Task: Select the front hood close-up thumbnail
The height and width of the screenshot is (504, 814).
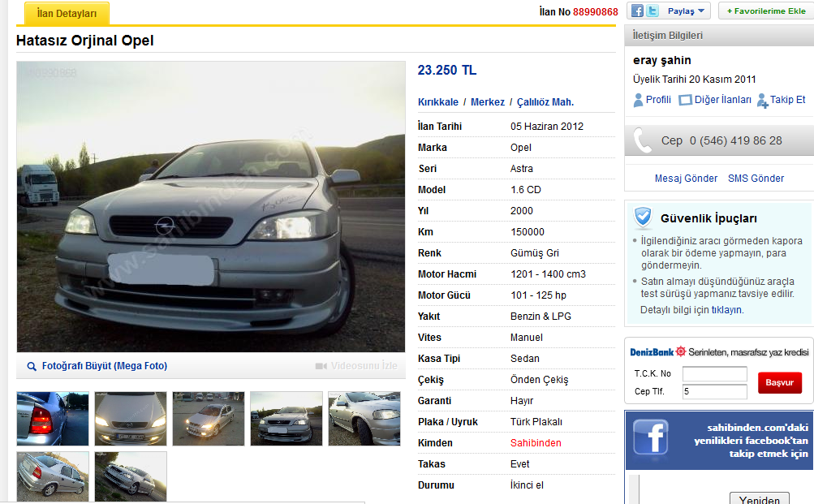Action: coord(131,419)
